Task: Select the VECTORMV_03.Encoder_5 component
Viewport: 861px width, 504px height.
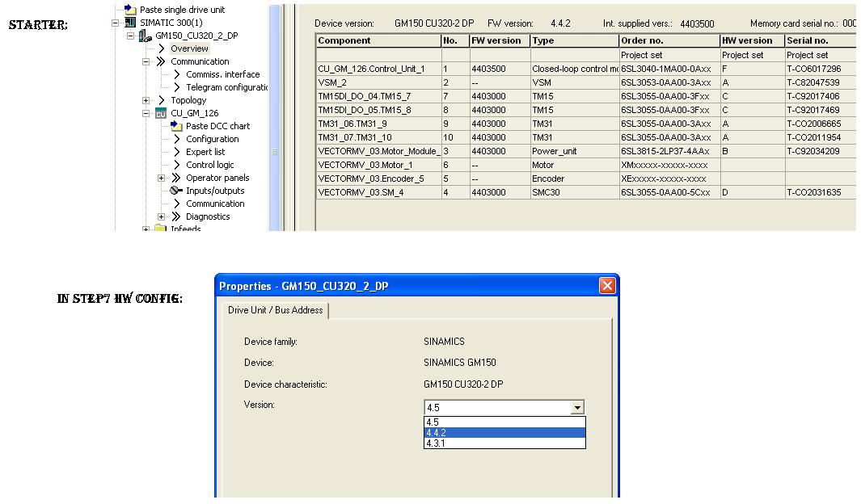Action: tap(379, 178)
